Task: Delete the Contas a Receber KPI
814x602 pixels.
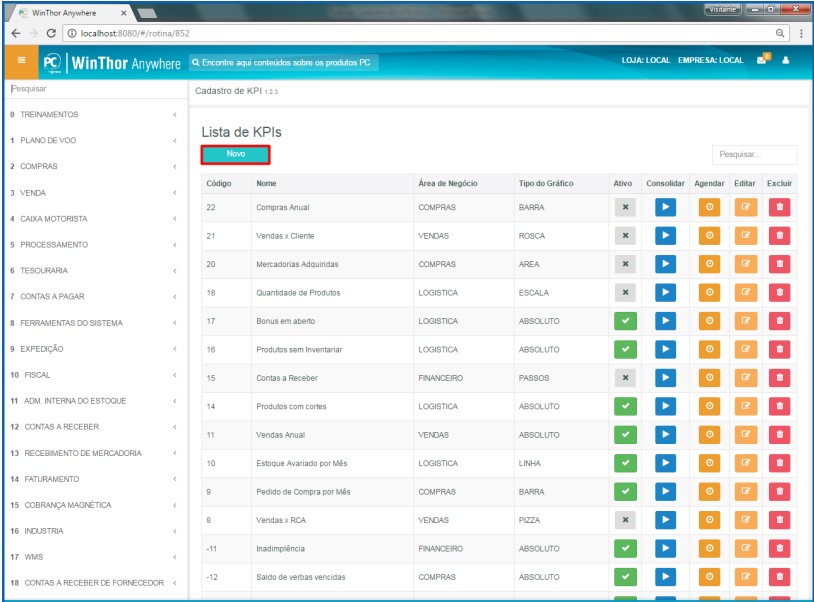Action: [x=779, y=378]
